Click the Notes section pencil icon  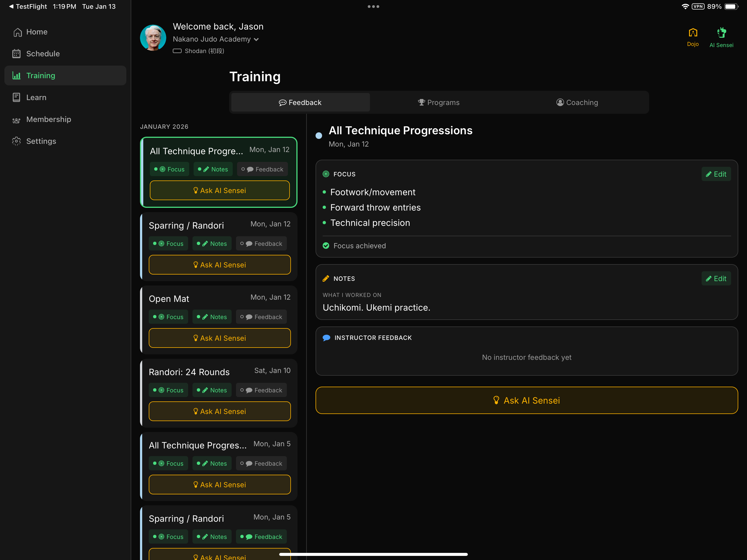click(326, 279)
